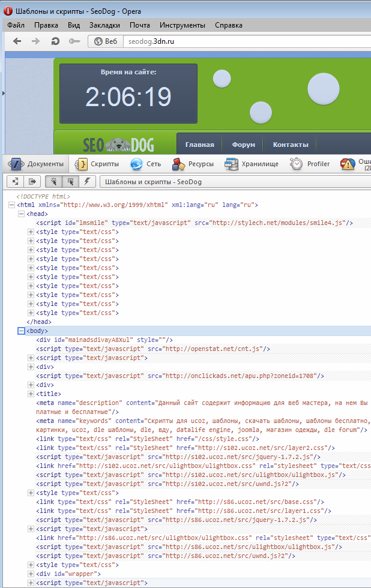
Task: Collapse the html root node
Action: point(12,205)
